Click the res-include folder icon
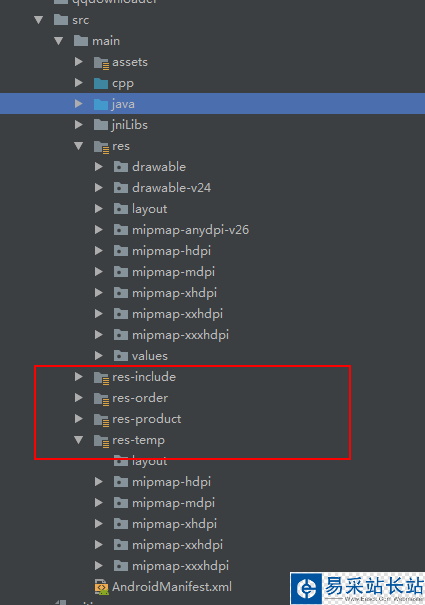The width and height of the screenshot is (425, 605). coord(102,377)
